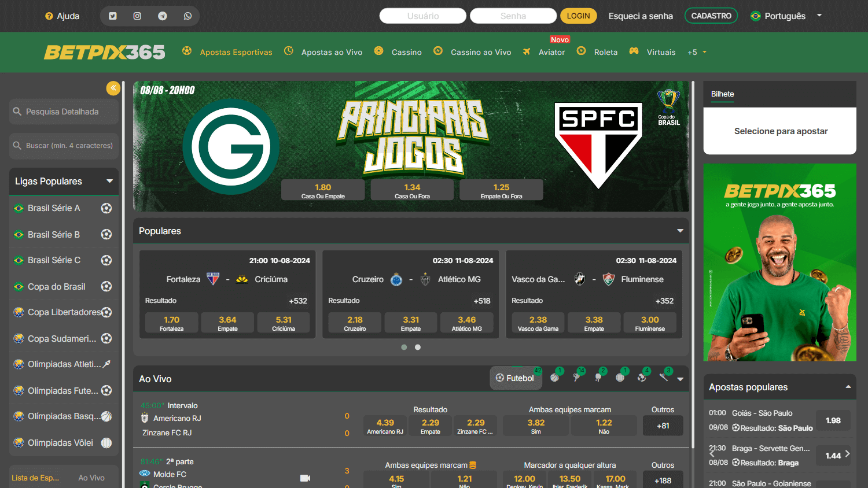Click the video camera icon for Molde FC

pos(306,478)
